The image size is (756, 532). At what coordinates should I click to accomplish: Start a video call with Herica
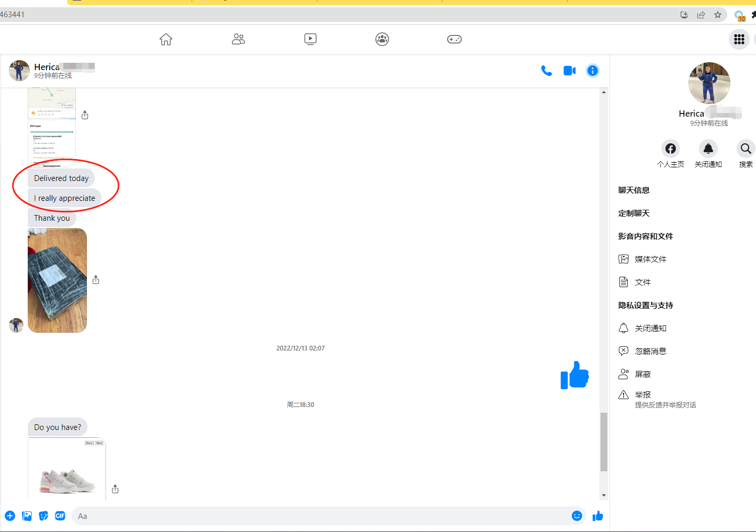coord(569,71)
